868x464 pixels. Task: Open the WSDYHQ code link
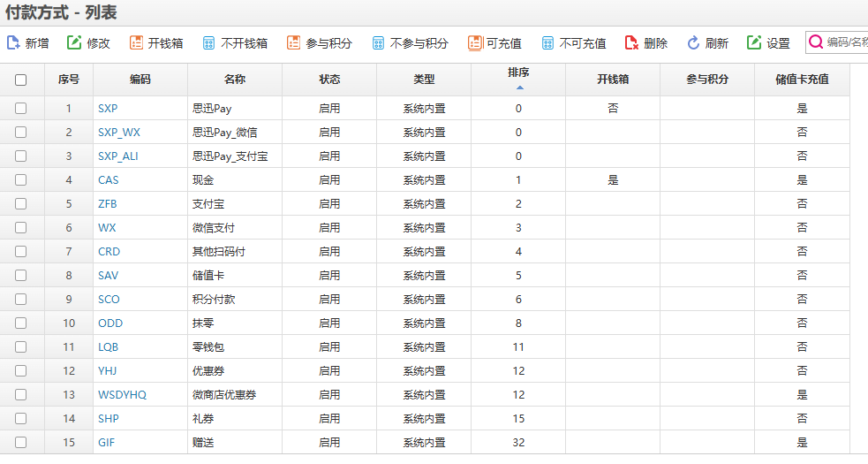point(123,394)
